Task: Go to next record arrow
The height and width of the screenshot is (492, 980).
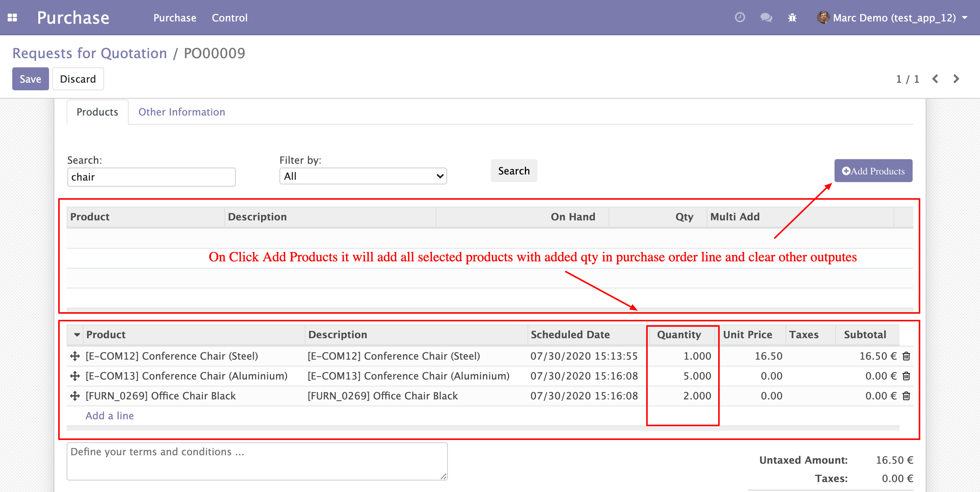Action: coord(956,79)
